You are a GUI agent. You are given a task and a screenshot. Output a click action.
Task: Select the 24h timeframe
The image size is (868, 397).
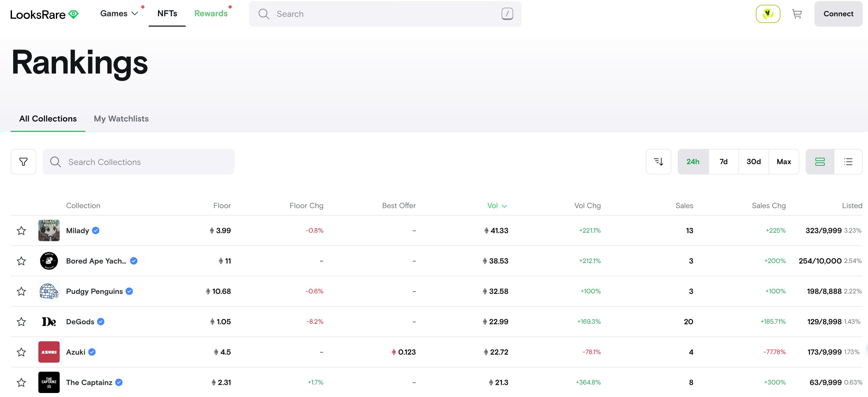point(693,162)
